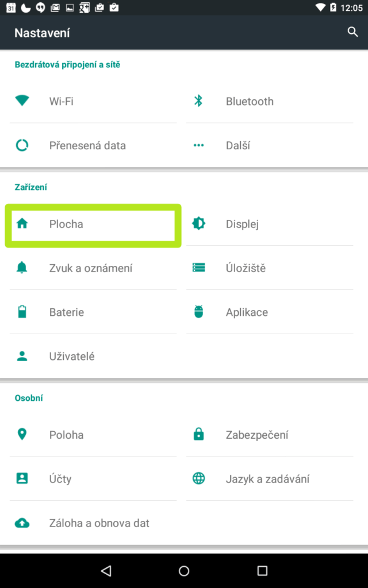
Task: Tap the Android robot Aplikace icon
Action: [198, 312]
